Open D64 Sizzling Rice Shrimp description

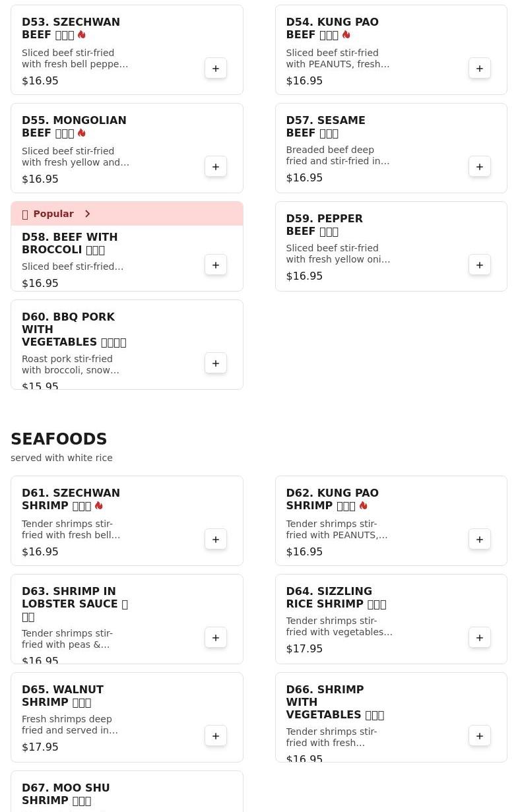coord(339,627)
